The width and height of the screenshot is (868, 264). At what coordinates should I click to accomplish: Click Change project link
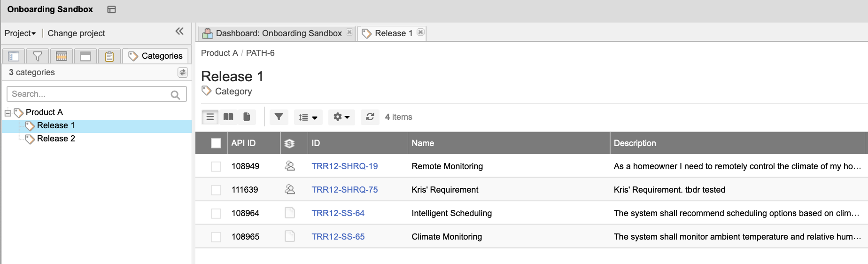click(x=76, y=33)
